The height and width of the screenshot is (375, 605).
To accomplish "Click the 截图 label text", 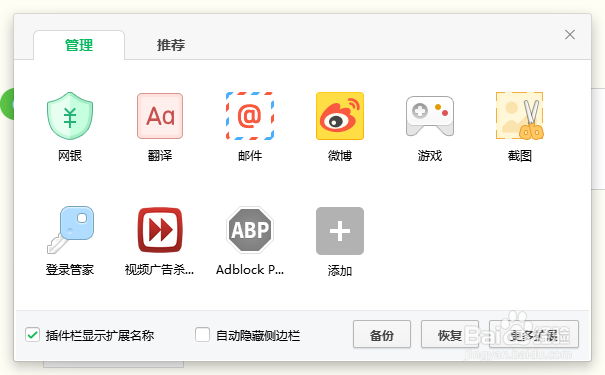I will tap(520, 156).
